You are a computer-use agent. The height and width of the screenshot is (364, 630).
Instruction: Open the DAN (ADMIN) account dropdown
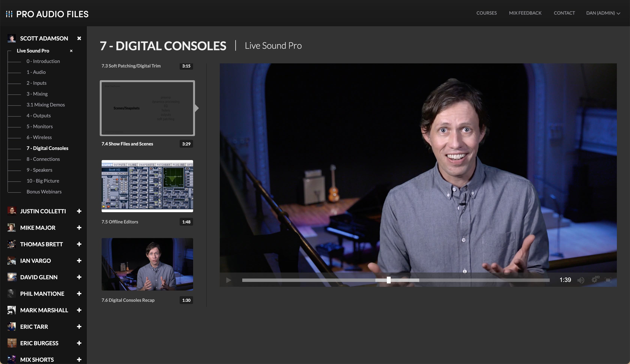pyautogui.click(x=603, y=13)
